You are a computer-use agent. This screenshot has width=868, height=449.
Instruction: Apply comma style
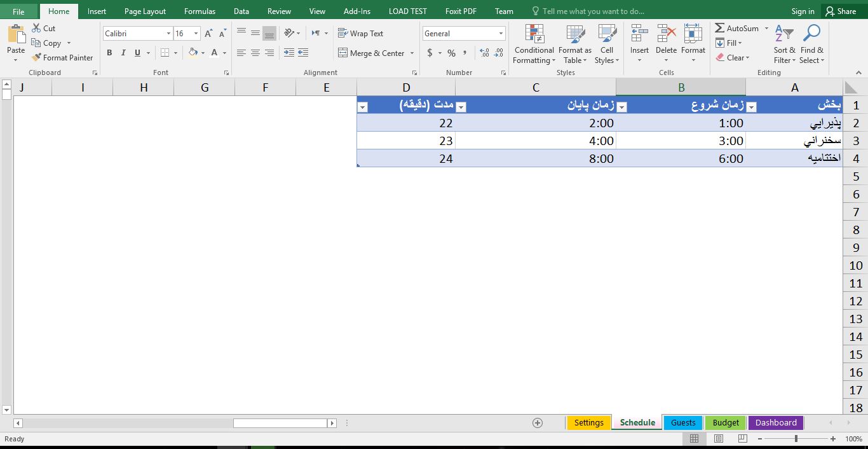point(465,53)
